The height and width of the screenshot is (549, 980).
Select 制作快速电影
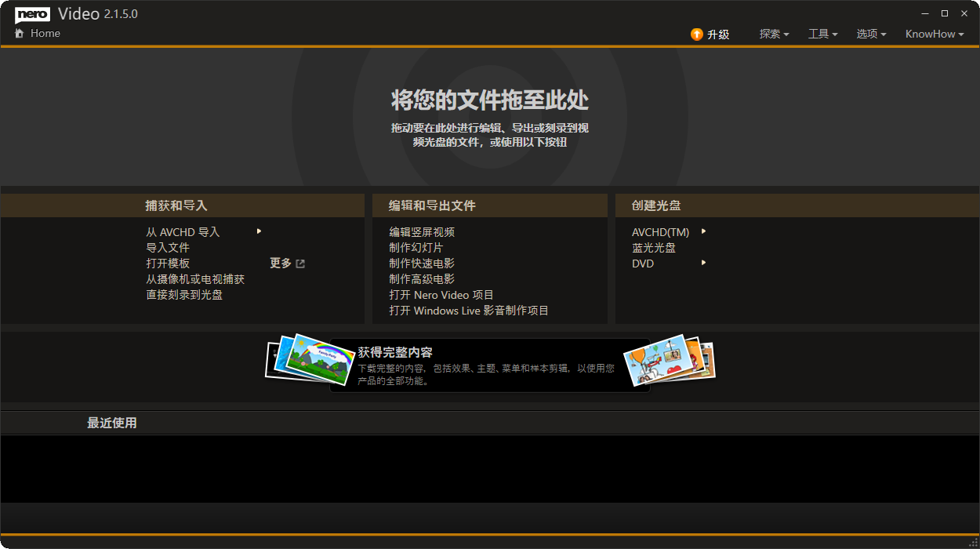422,264
